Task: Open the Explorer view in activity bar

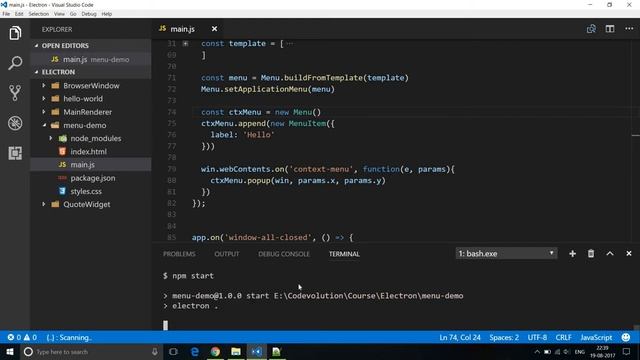Action: pyautogui.click(x=15, y=33)
